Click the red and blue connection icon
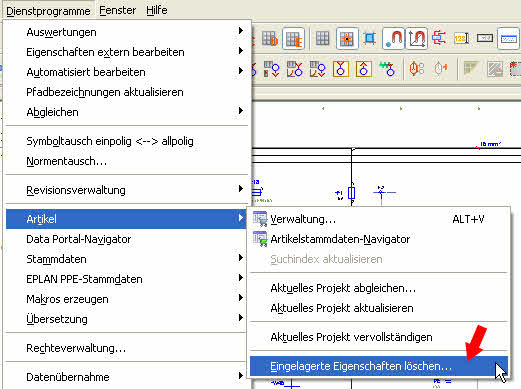 click(x=439, y=38)
